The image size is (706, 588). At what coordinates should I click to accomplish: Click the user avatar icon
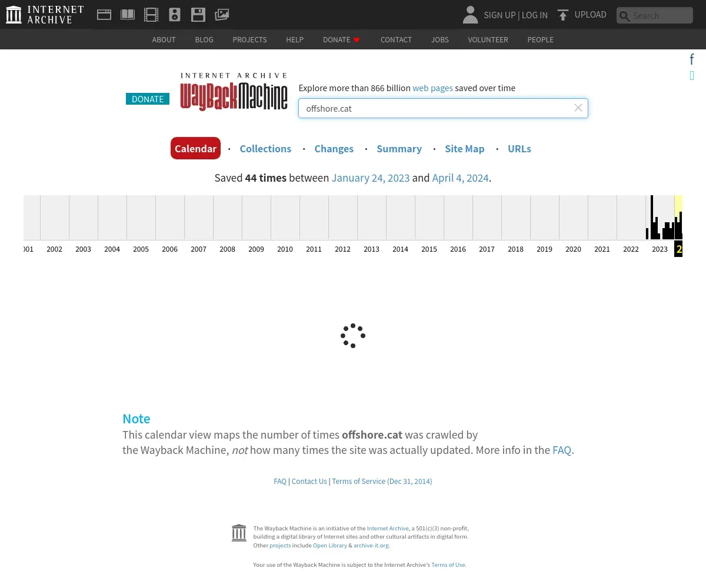(x=470, y=15)
